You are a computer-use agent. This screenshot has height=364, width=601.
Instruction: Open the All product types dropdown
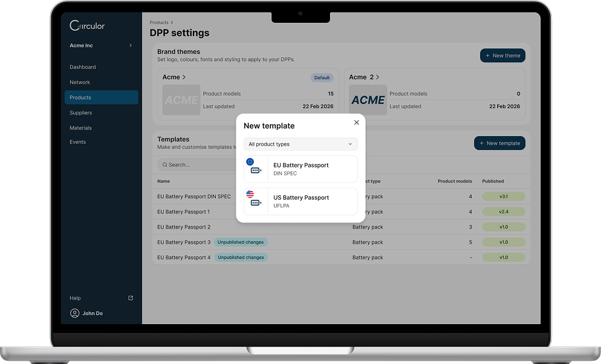(300, 145)
